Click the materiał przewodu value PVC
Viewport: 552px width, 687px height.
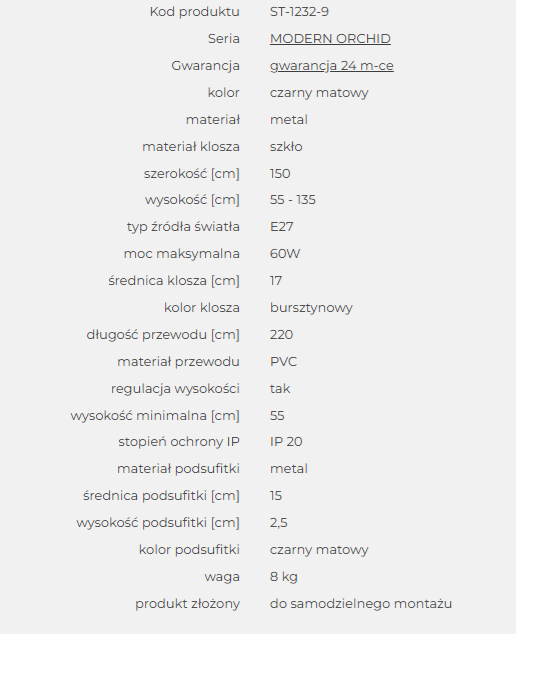[x=283, y=362]
